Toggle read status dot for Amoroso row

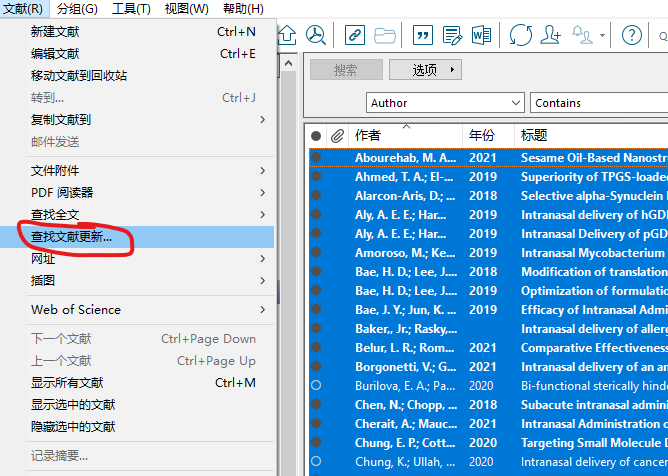pyautogui.click(x=316, y=252)
